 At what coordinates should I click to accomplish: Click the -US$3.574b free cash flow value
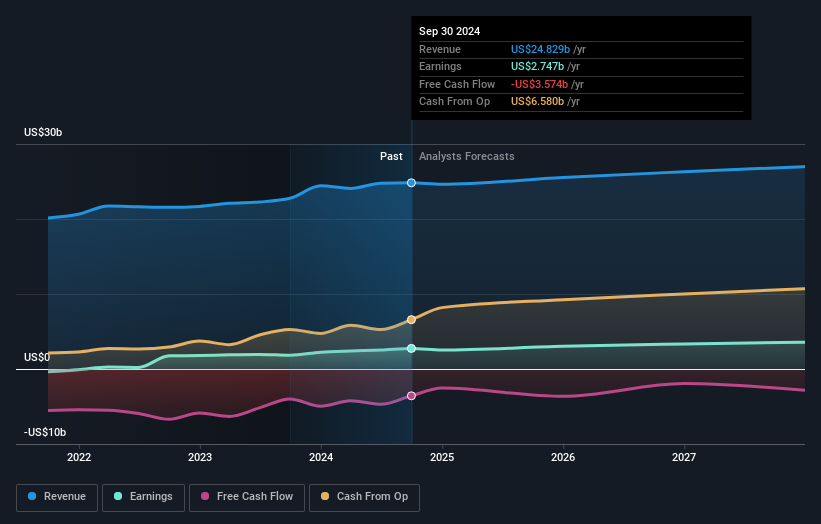pos(539,84)
